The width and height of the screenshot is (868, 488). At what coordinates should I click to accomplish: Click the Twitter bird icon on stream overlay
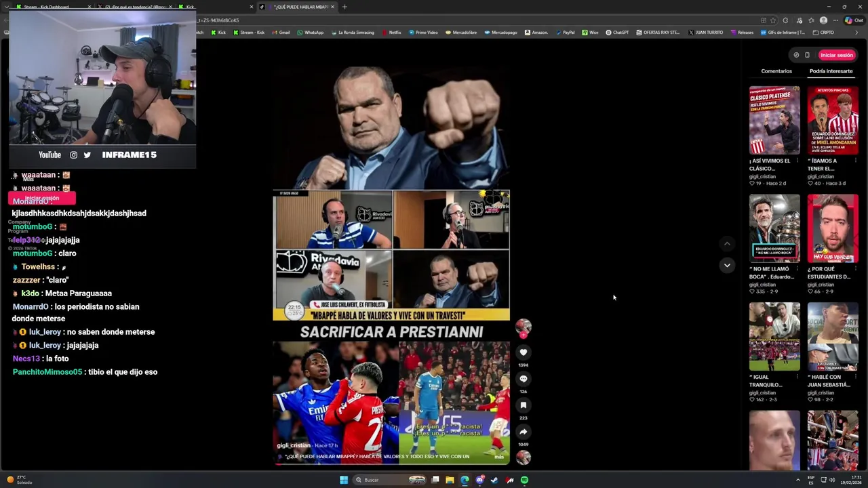click(x=87, y=155)
